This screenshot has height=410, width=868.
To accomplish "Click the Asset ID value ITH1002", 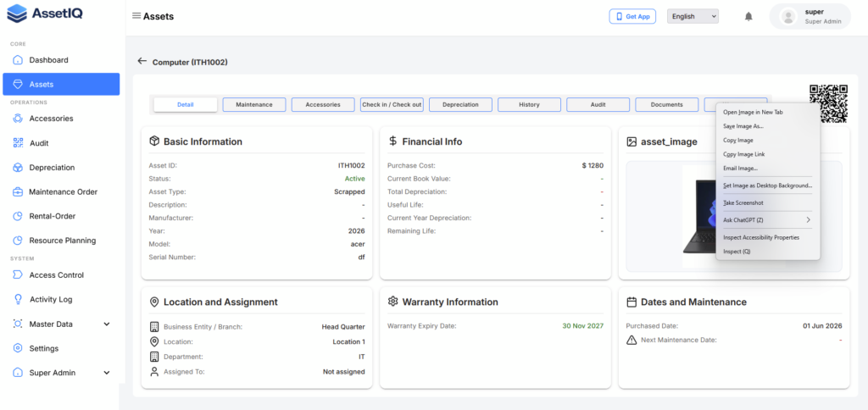I will click(x=352, y=165).
